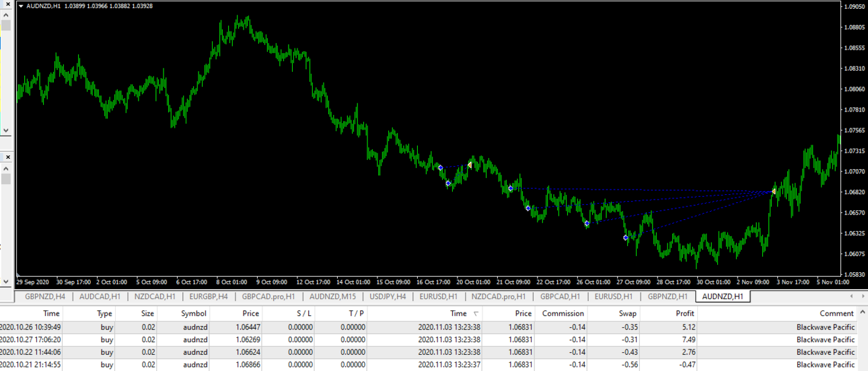Switch to the AUDCAD,H1 chart tab

(x=100, y=296)
